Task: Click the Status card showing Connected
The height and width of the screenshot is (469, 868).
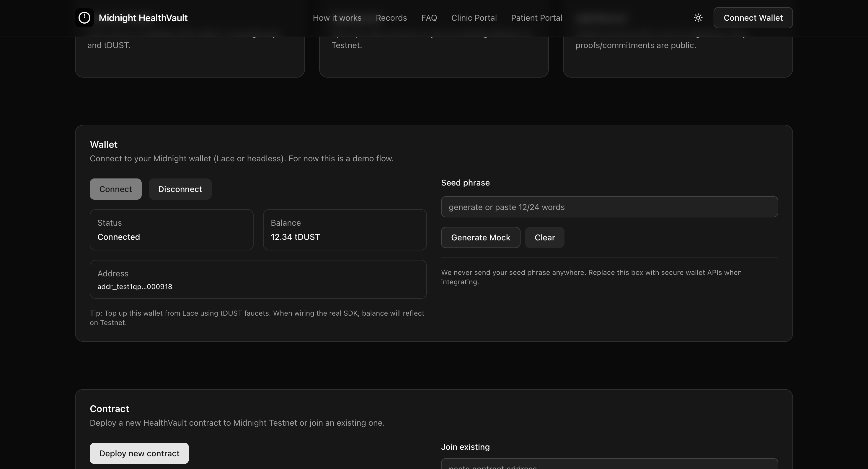Action: pos(171,230)
